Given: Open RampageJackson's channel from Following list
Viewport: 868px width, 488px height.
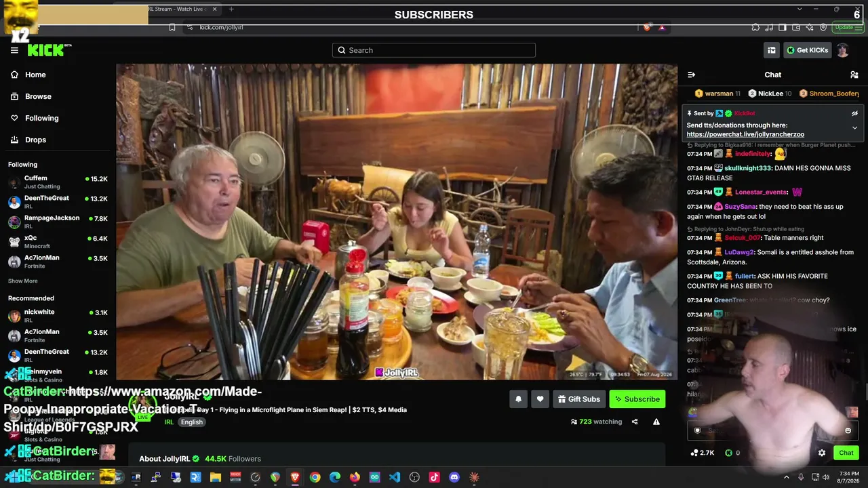Looking at the screenshot, I should pos(58,222).
